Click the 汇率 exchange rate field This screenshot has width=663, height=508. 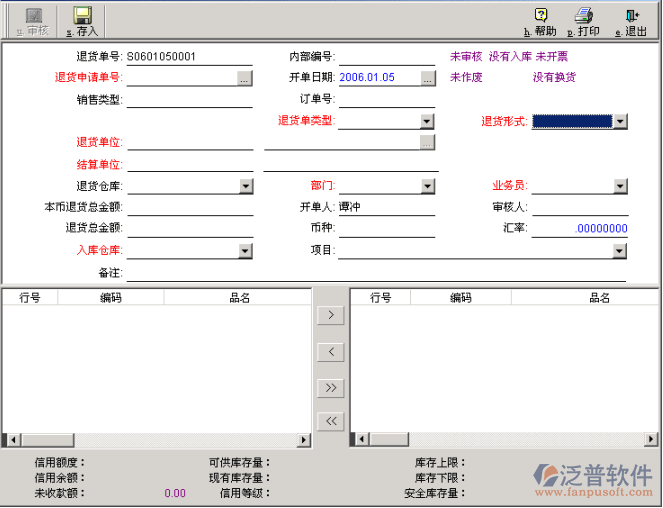580,229
